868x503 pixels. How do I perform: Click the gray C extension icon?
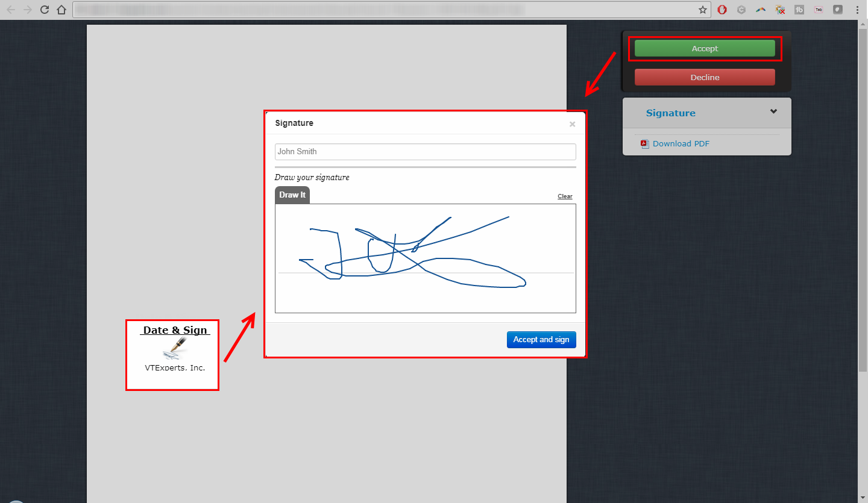pos(741,10)
